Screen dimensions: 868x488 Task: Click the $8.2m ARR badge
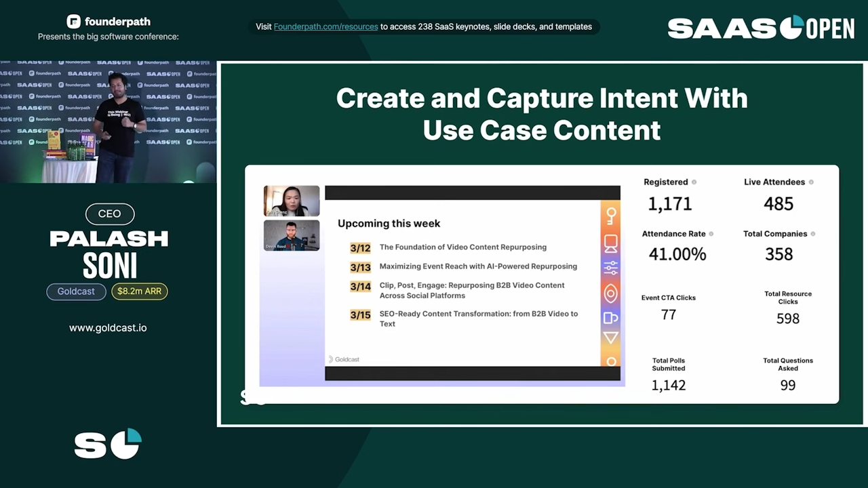[140, 291]
